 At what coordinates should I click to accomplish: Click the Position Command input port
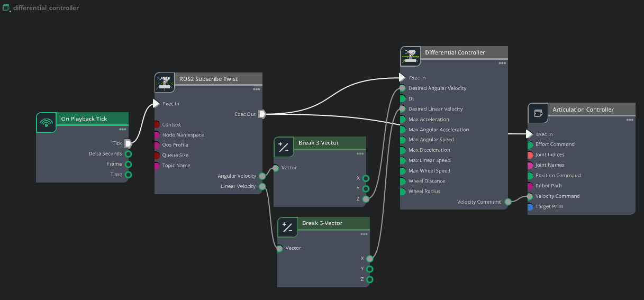[x=530, y=176]
